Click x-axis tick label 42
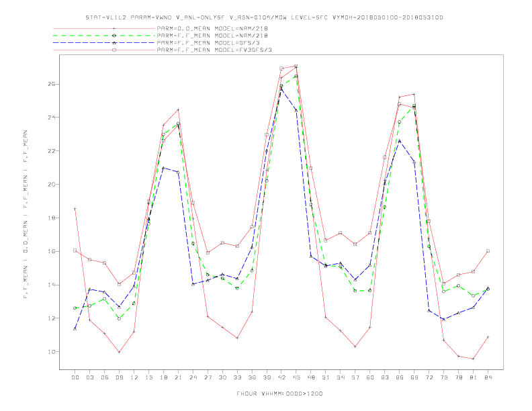This screenshot has height=411, width=532. click(x=281, y=377)
